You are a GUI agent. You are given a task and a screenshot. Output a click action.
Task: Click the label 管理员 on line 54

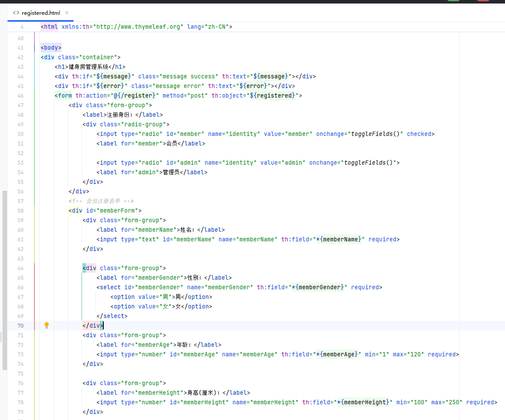pos(152,173)
